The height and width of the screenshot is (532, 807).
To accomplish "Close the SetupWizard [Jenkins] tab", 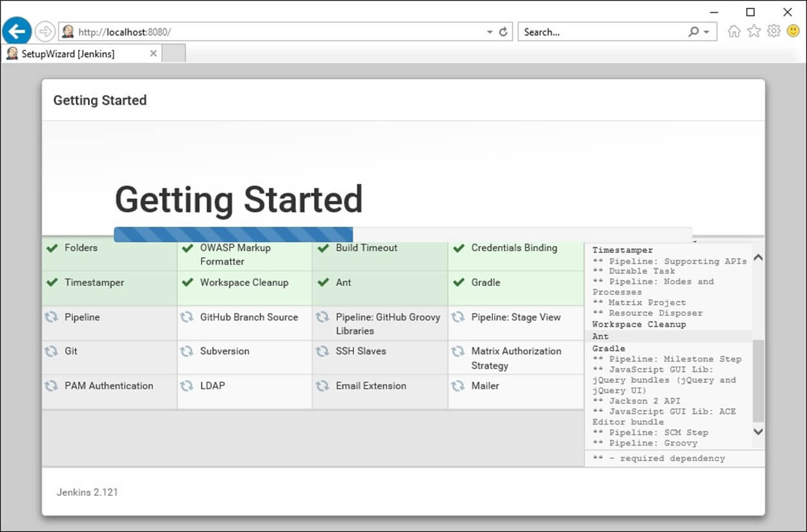I will (153, 54).
